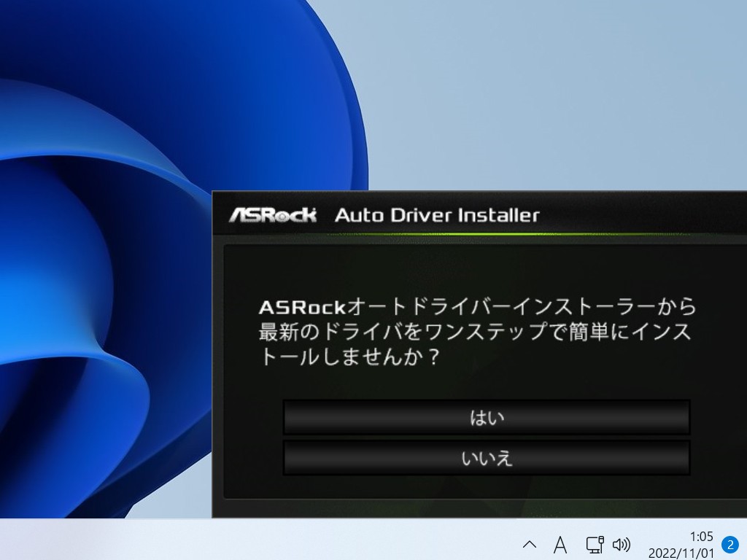The image size is (747, 560).
Task: Click the ASRock logo in the dialog header
Action: [272, 215]
